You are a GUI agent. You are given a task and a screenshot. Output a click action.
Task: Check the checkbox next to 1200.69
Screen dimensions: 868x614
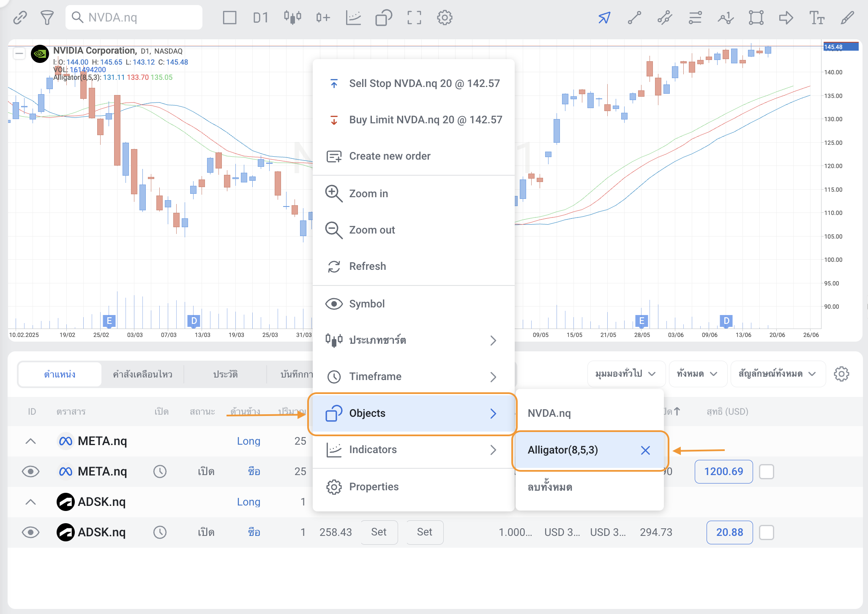(x=766, y=471)
